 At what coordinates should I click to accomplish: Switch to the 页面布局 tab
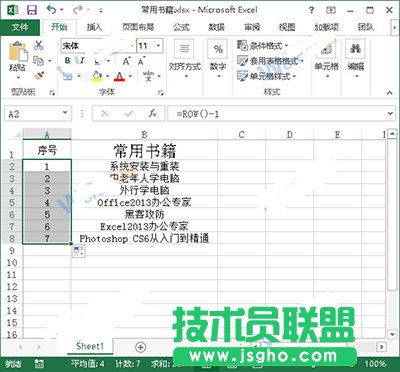[x=138, y=27]
